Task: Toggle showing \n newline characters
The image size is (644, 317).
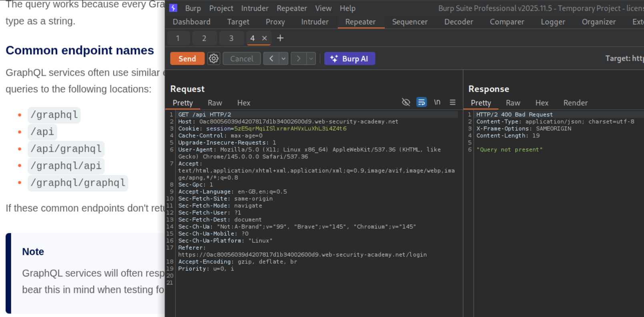Action: 437,102
